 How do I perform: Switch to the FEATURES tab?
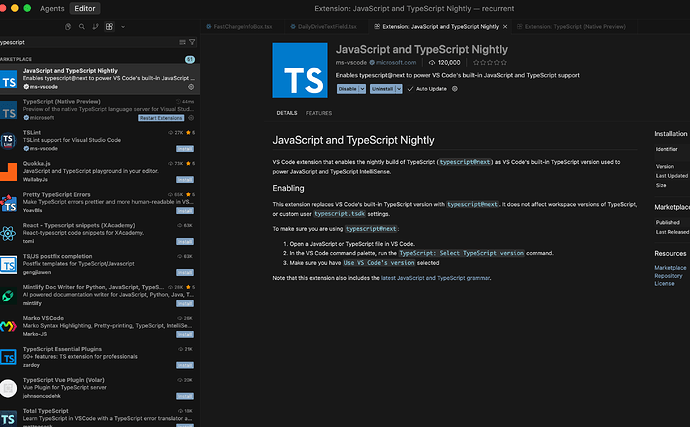point(319,113)
